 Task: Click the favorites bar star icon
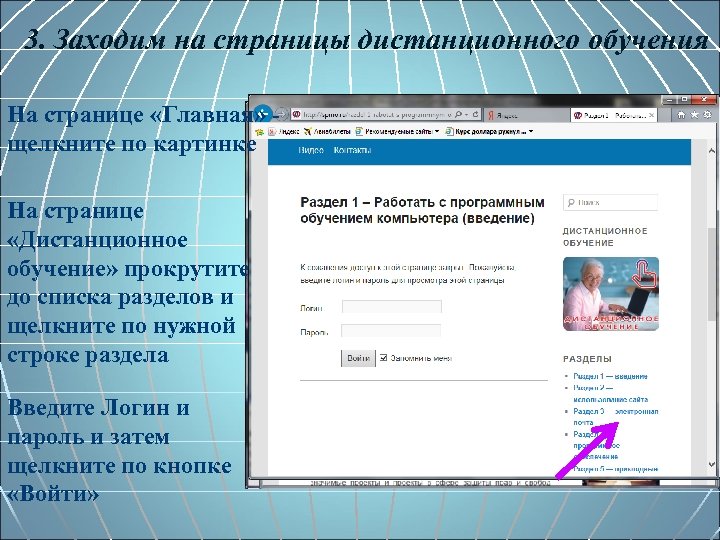point(259,132)
